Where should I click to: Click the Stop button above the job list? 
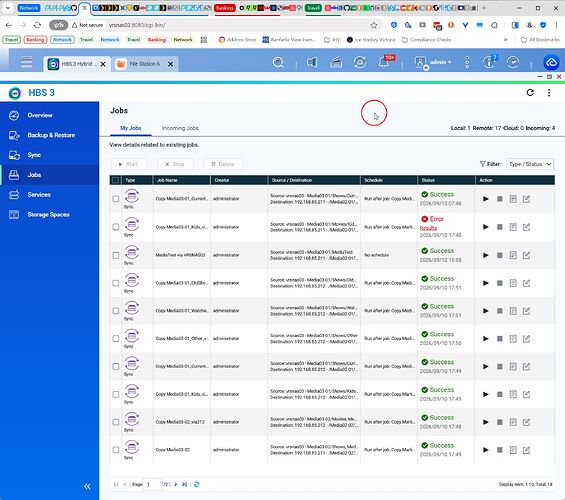[175, 164]
